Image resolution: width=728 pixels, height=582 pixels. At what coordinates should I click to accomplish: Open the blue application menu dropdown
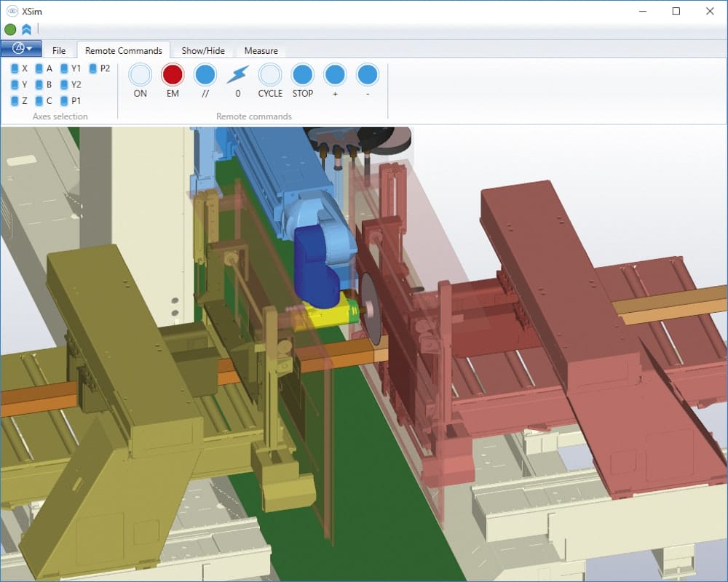point(22,49)
